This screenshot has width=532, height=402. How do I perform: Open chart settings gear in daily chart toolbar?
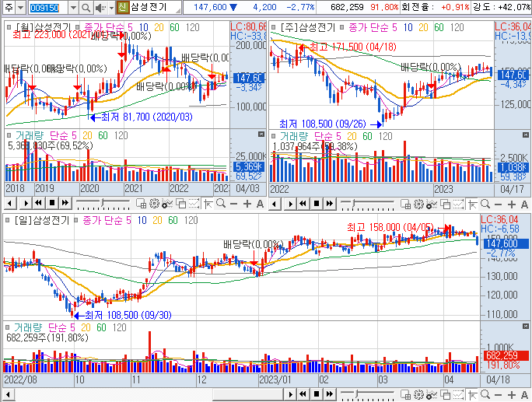click(419, 394)
